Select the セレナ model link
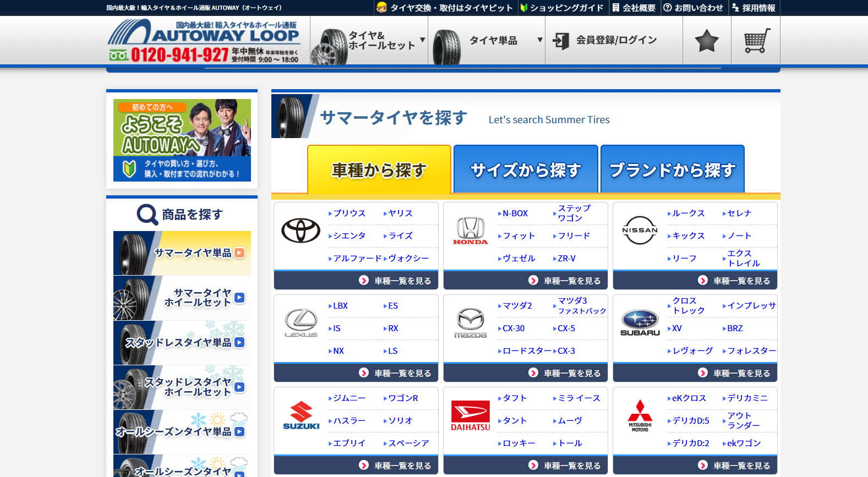The width and height of the screenshot is (868, 477). coord(739,213)
